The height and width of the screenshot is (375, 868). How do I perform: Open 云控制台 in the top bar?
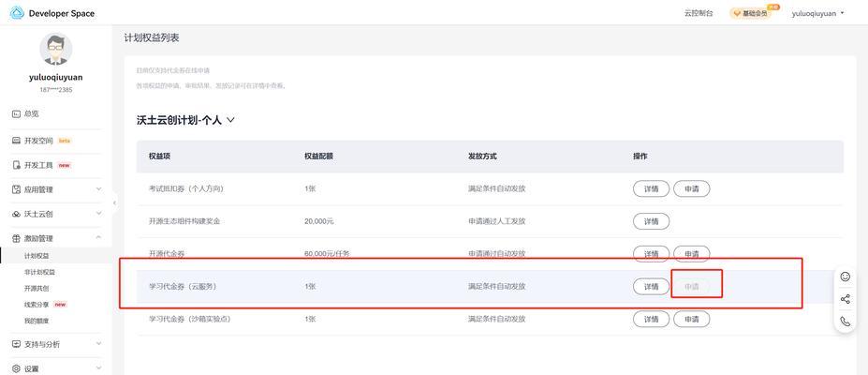(699, 13)
